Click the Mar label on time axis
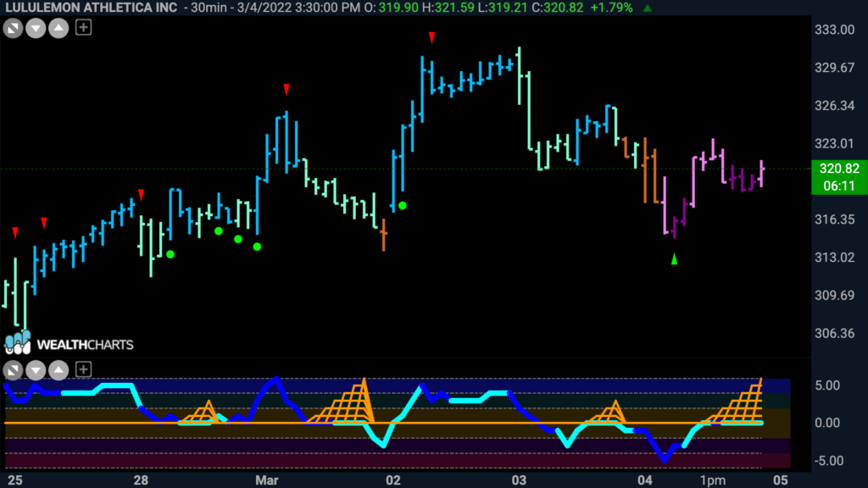This screenshot has height=488, width=868. click(x=266, y=480)
